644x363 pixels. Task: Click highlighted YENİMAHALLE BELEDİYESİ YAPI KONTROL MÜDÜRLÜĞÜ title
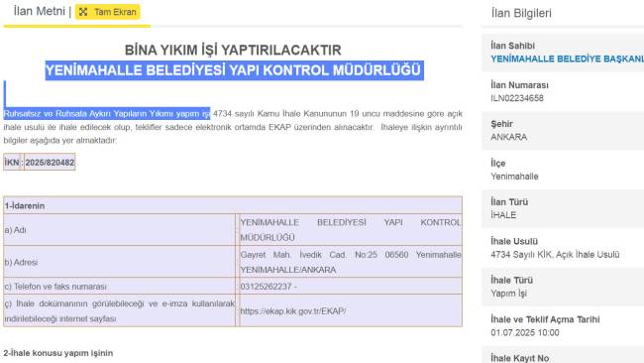(x=234, y=70)
